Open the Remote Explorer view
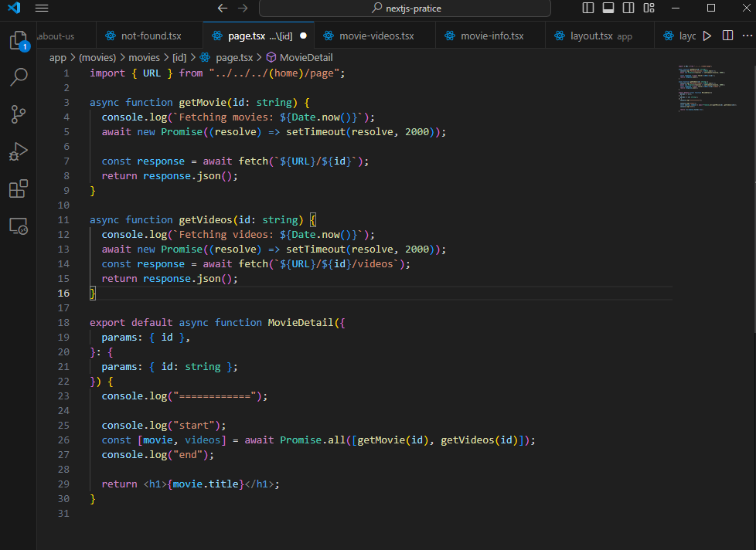 (x=19, y=226)
